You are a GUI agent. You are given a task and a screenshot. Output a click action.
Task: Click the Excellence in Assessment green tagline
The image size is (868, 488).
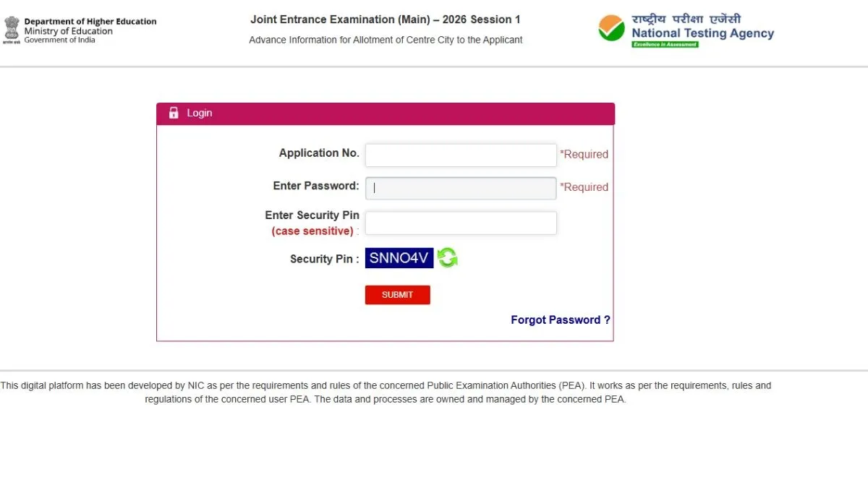pyautogui.click(x=665, y=45)
